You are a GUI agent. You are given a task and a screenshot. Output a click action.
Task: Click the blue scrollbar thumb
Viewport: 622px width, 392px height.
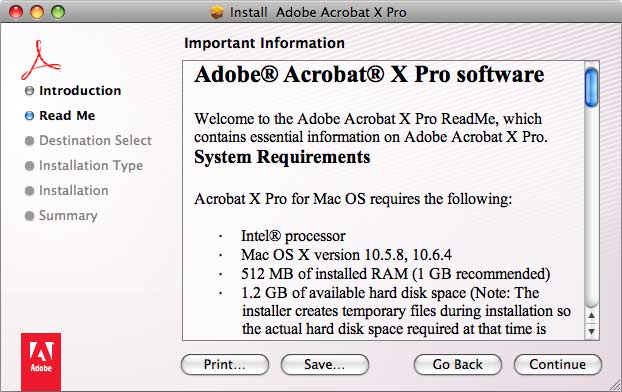pyautogui.click(x=591, y=87)
